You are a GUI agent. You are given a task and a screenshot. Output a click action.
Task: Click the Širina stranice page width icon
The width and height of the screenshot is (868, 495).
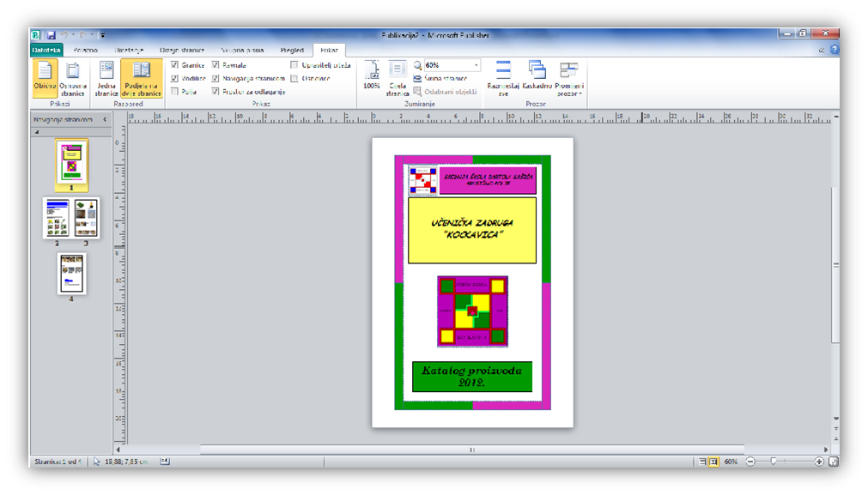point(417,79)
